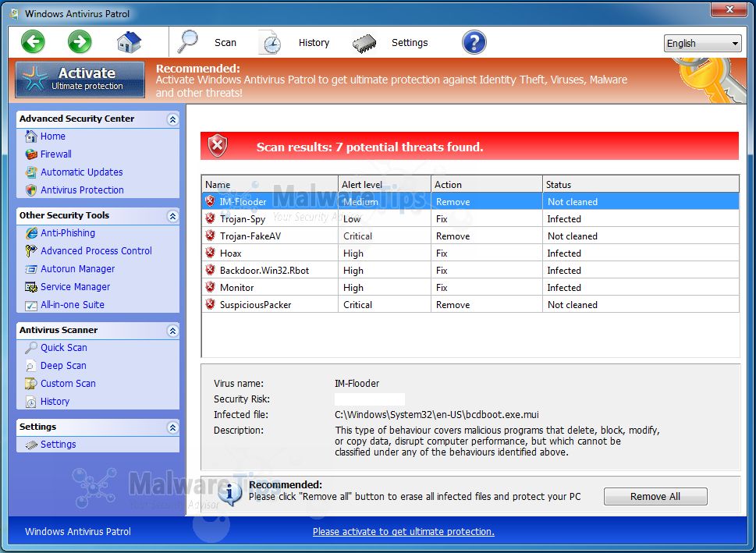
Task: Click the Firewall icon in sidebar
Action: 31,154
